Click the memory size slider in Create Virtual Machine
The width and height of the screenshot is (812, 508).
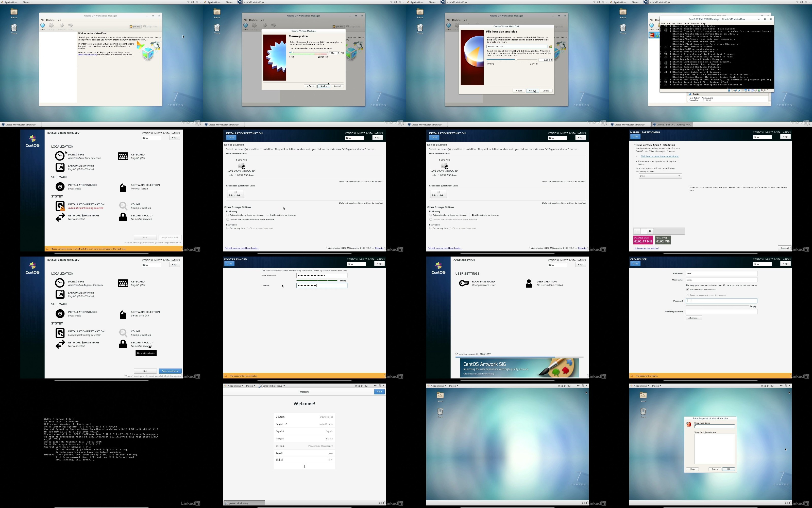tap(308, 53)
